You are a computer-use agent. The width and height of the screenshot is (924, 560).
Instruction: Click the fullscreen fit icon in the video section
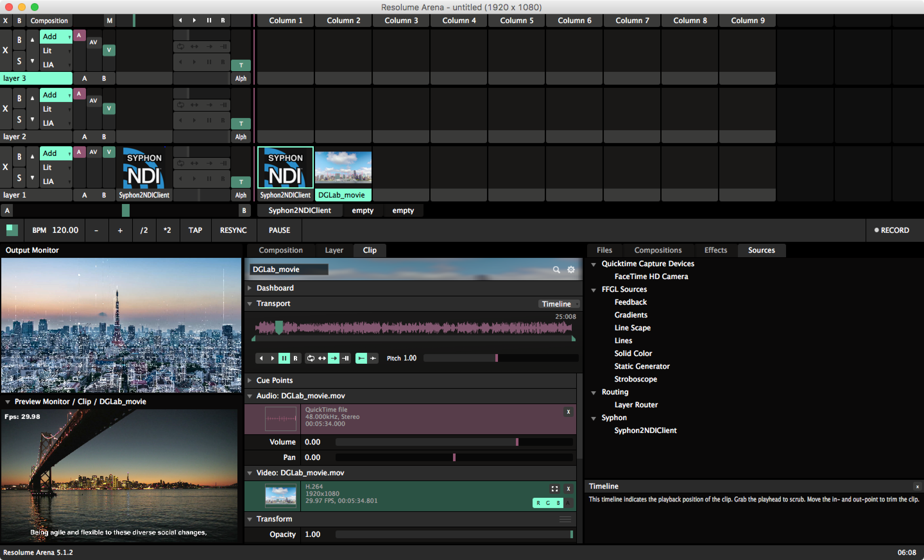[554, 489]
